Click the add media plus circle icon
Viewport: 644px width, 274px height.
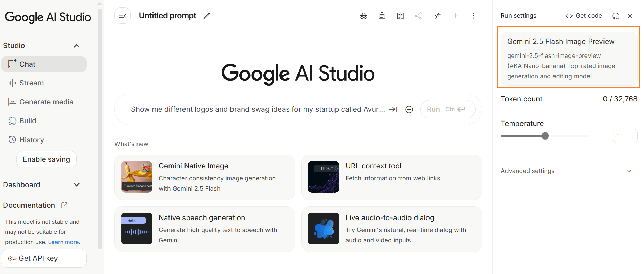coord(409,109)
